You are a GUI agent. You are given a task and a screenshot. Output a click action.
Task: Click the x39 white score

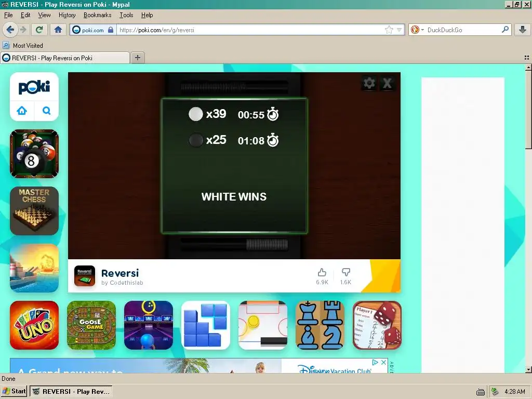click(216, 114)
